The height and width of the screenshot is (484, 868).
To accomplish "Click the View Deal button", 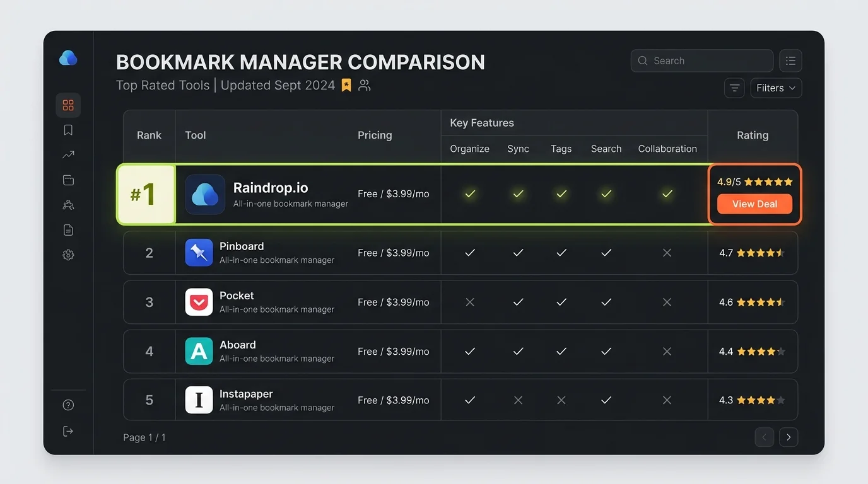I will tap(754, 204).
